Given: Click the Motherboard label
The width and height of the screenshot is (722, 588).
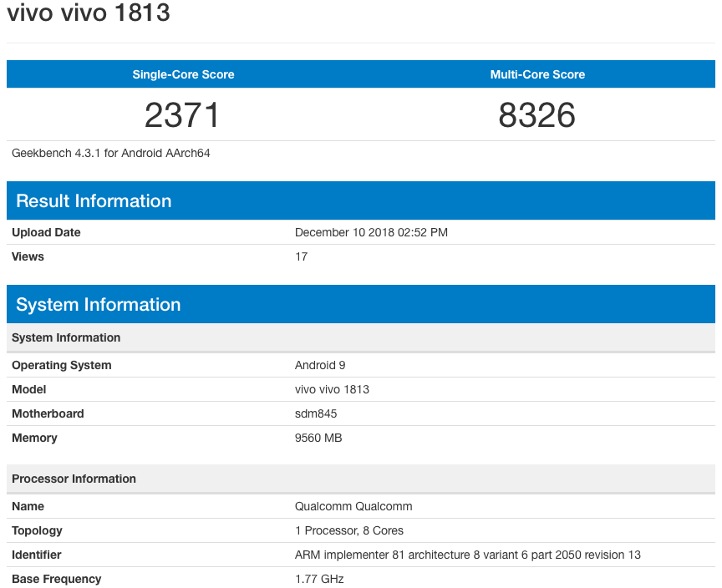Looking at the screenshot, I should 48,413.
